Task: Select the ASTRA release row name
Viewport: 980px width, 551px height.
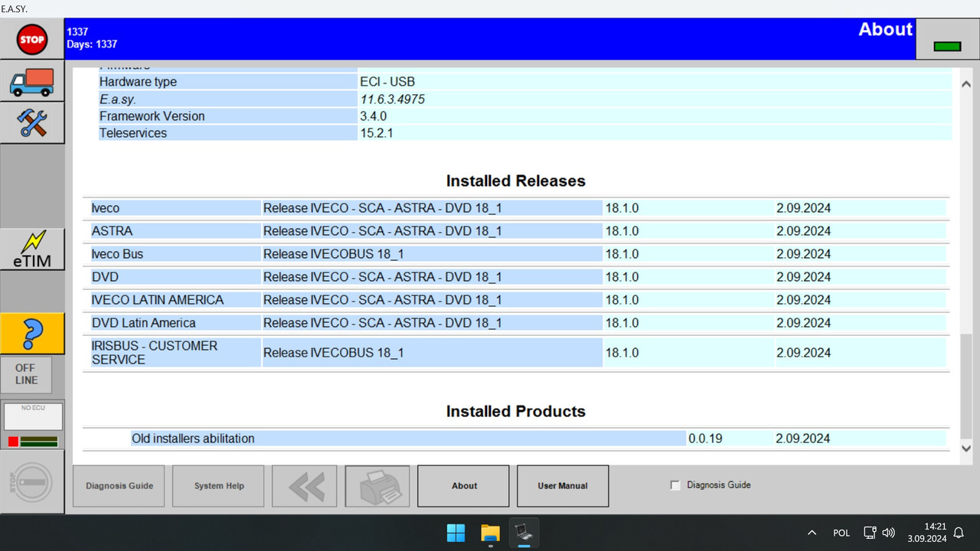Action: click(112, 231)
